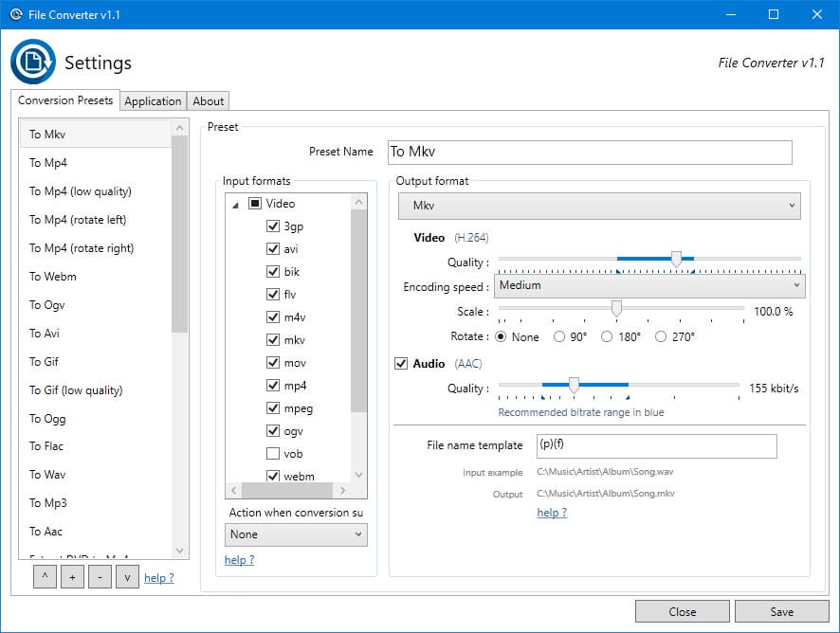Pick 270° rotation radio button

pos(661,336)
